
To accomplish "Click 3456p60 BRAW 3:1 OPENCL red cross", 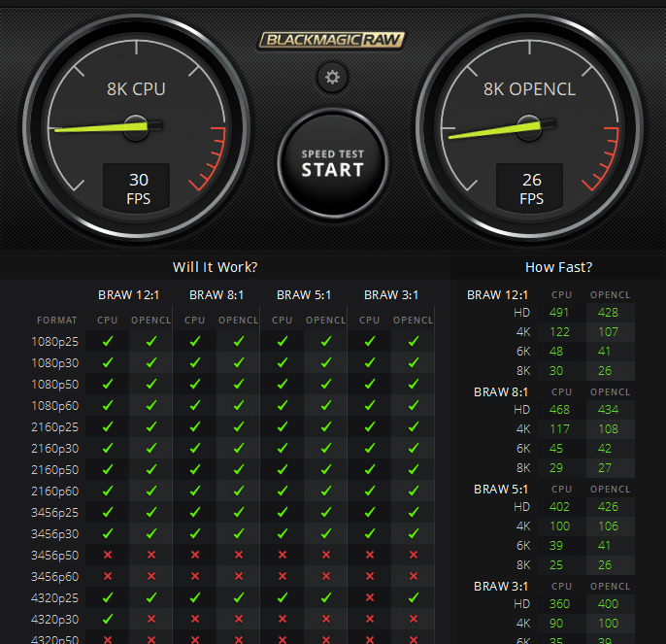I will 414,576.
